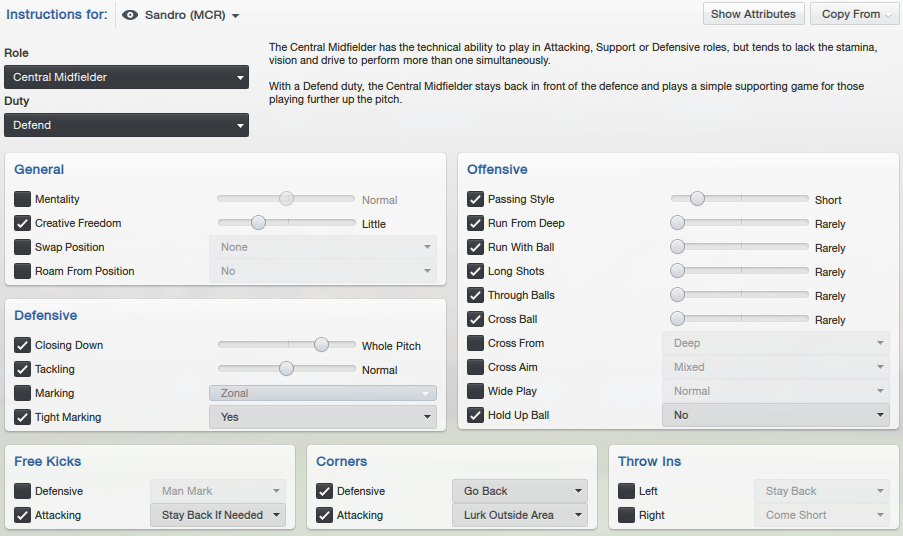Open the Wide Play dropdown showing Normal
The height and width of the screenshot is (536, 903).
click(x=776, y=391)
